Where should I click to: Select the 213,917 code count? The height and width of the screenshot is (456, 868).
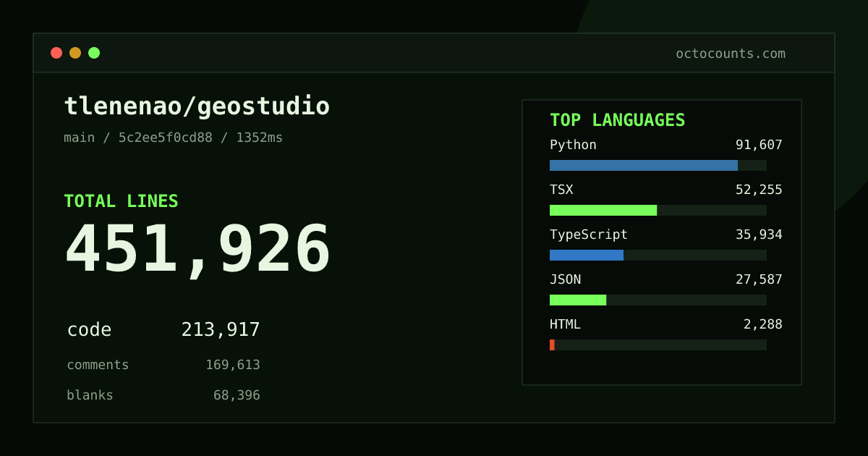[221, 329]
